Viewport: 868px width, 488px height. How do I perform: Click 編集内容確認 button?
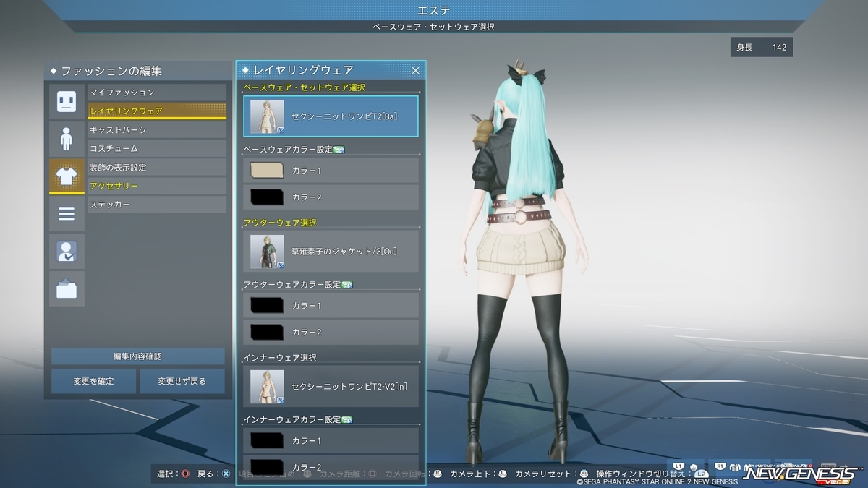pos(137,356)
